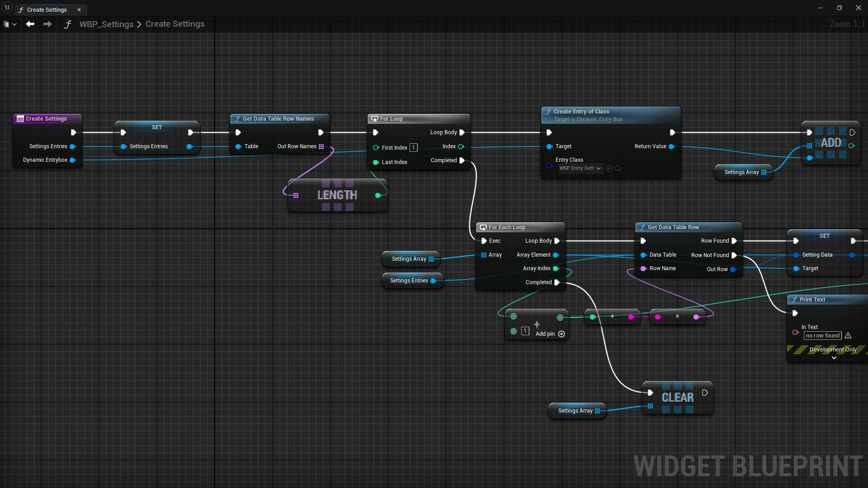Click WBP_Settings breadcrumb link
The width and height of the screenshot is (868, 488).
click(x=106, y=24)
